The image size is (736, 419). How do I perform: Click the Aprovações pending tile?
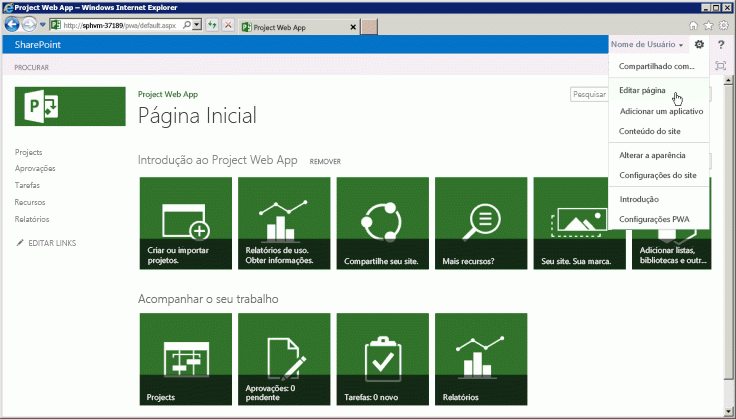pos(284,358)
